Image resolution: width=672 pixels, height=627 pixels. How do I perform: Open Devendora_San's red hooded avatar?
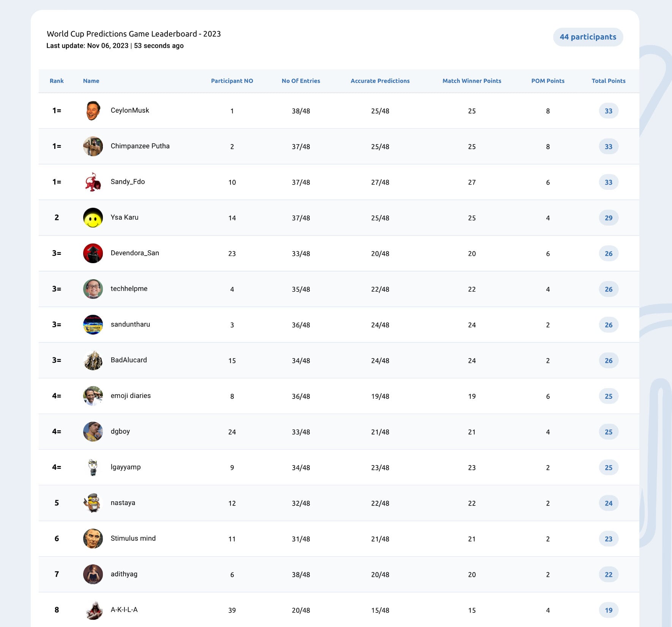93,253
